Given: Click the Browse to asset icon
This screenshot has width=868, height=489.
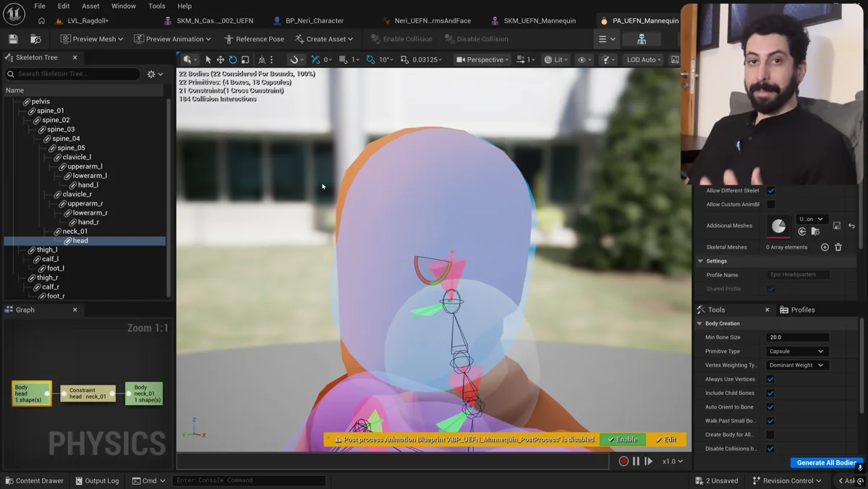Looking at the screenshot, I should click(x=35, y=39).
